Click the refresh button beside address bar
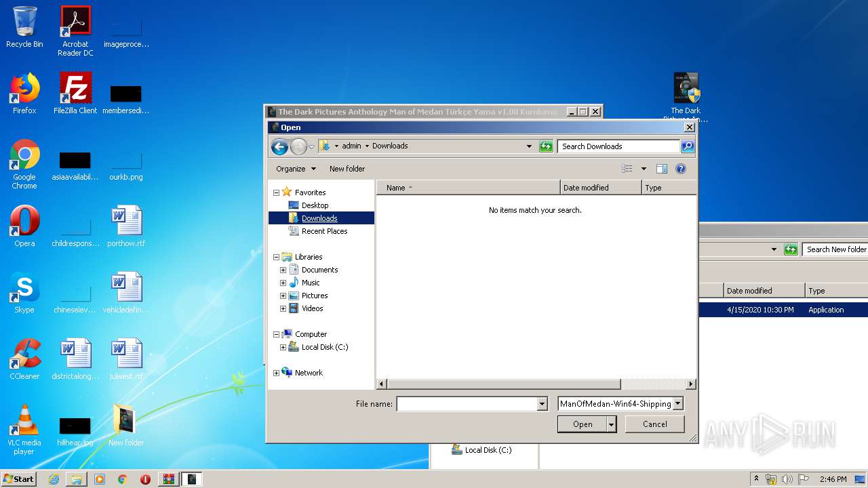 [x=546, y=146]
